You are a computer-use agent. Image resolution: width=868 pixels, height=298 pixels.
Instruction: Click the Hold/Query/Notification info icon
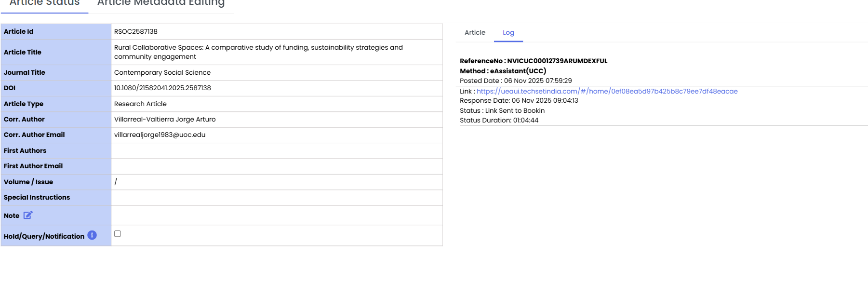point(92,235)
